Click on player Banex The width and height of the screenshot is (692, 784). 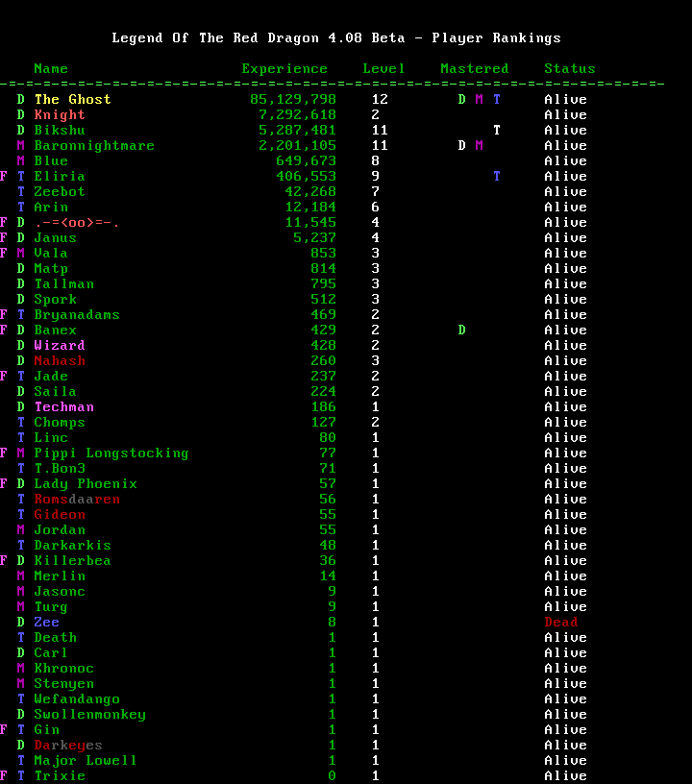pos(55,330)
